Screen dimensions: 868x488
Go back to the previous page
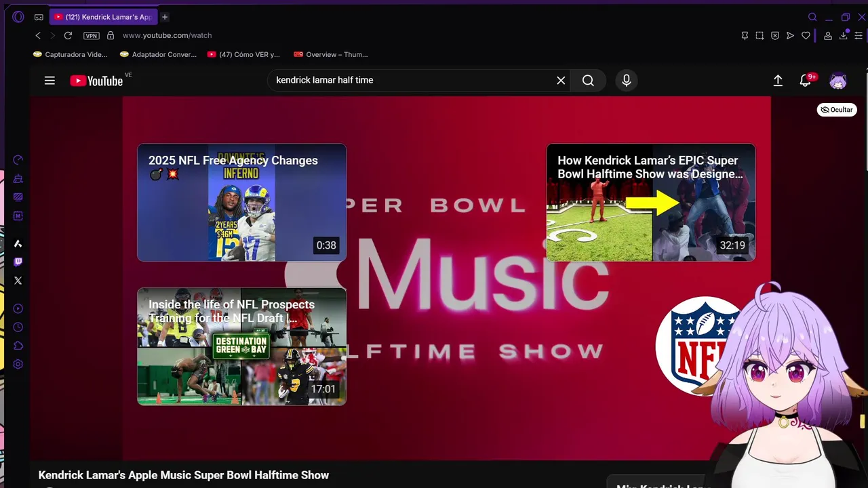(x=38, y=35)
